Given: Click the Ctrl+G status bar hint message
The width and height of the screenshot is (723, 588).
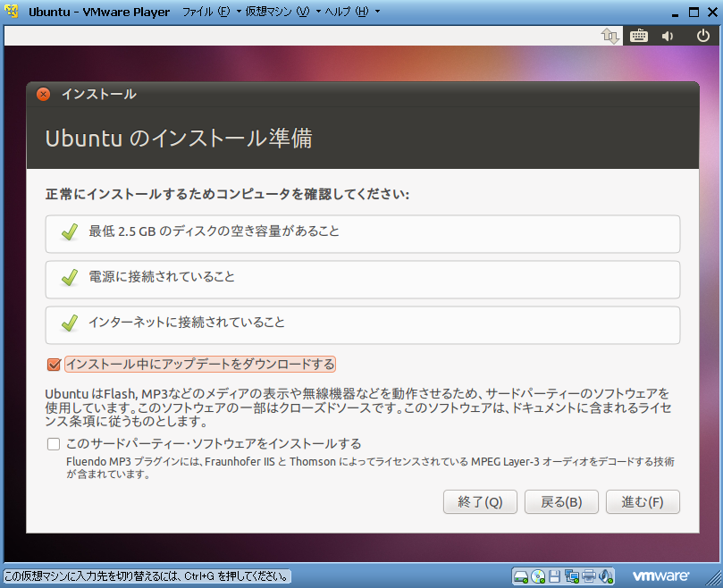Looking at the screenshot, I should click(147, 576).
